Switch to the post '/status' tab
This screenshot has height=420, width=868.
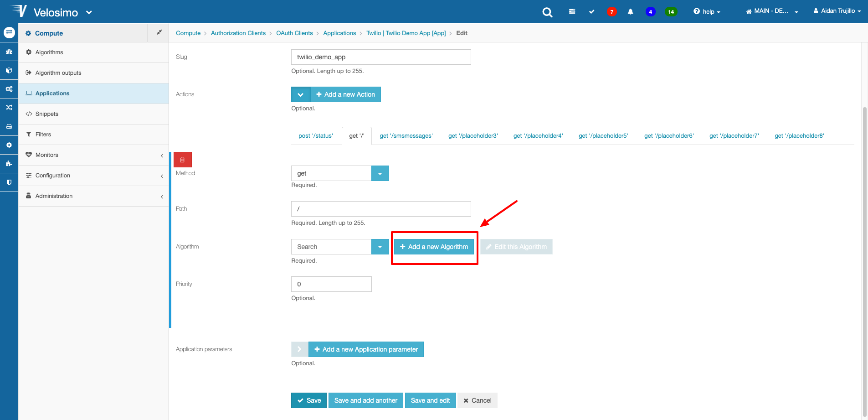click(x=316, y=136)
